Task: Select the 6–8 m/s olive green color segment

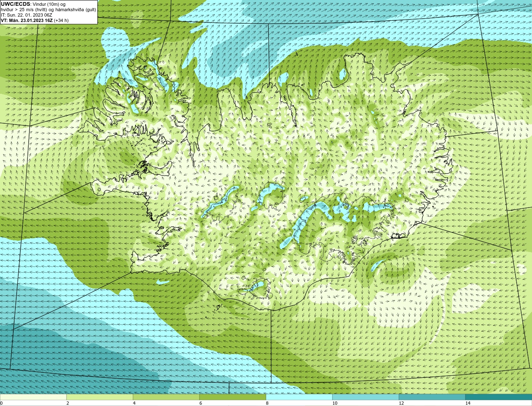Action: 233,397
